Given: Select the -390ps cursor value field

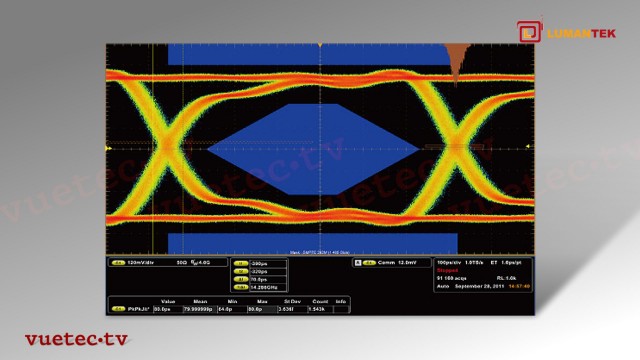Looking at the screenshot, I should pos(268,264).
